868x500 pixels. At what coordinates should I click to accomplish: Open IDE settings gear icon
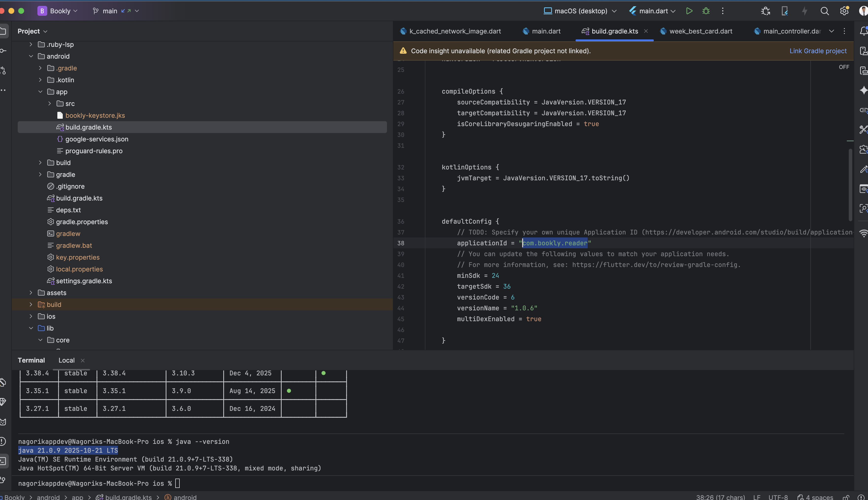[x=844, y=11]
